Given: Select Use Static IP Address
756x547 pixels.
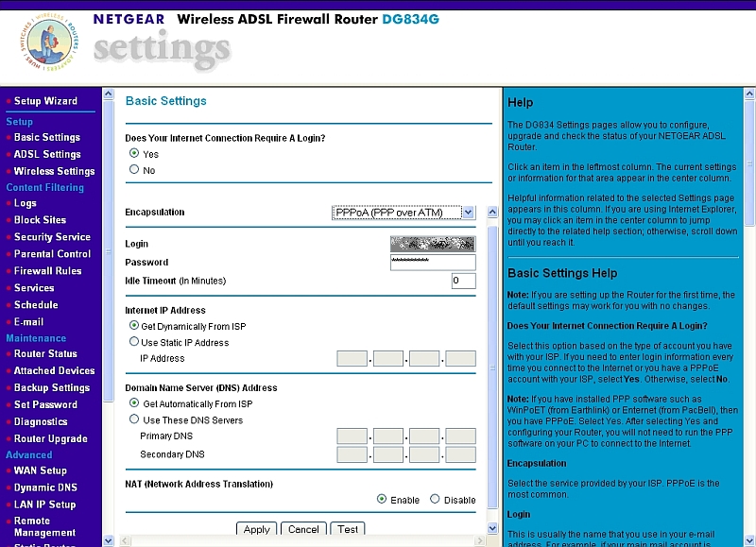Looking at the screenshot, I should coord(133,341).
